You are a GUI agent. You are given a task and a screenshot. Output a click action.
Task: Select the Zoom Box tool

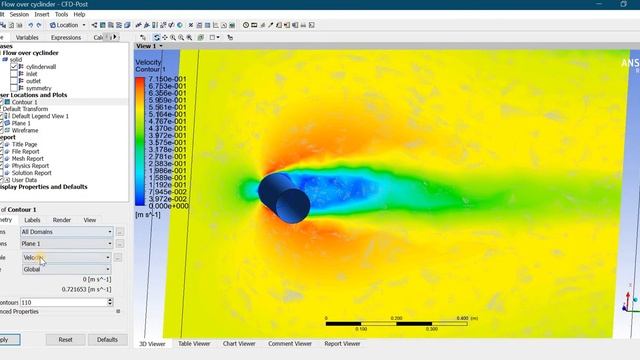coord(181,37)
